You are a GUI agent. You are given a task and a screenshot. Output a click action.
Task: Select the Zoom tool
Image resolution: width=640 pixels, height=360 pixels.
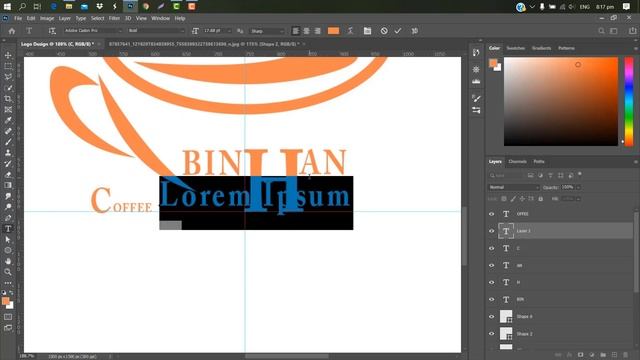tap(8, 272)
